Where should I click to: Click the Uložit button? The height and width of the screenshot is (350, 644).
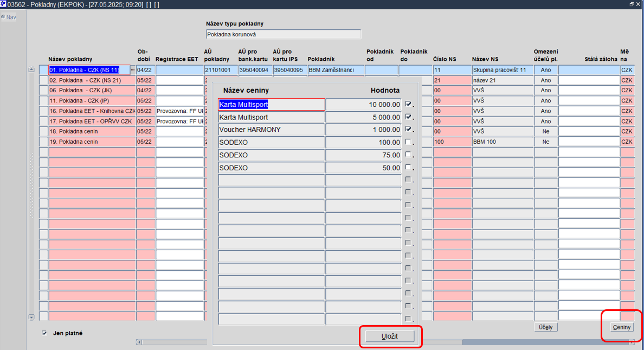point(390,336)
